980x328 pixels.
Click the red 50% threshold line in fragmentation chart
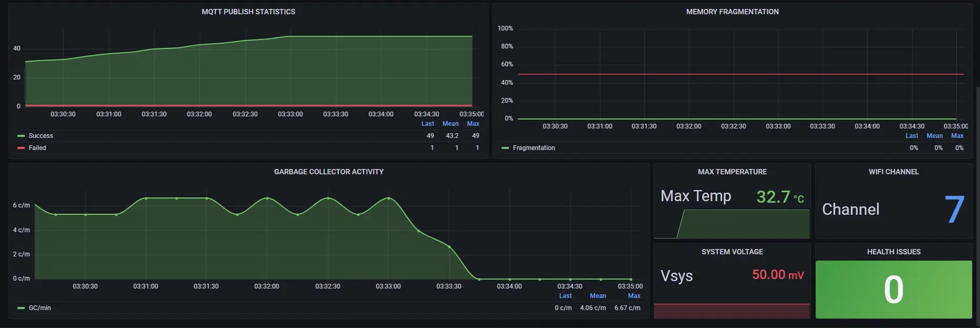(x=741, y=74)
